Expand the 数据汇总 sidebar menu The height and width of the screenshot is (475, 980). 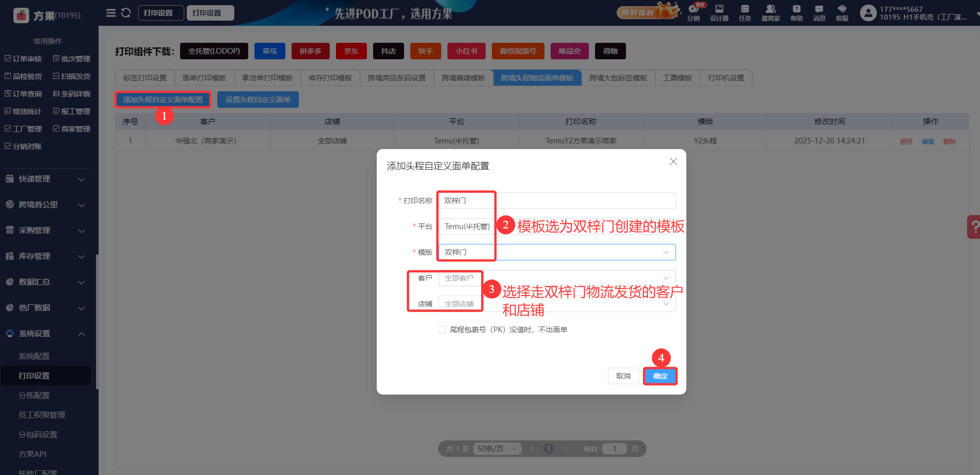point(45,282)
